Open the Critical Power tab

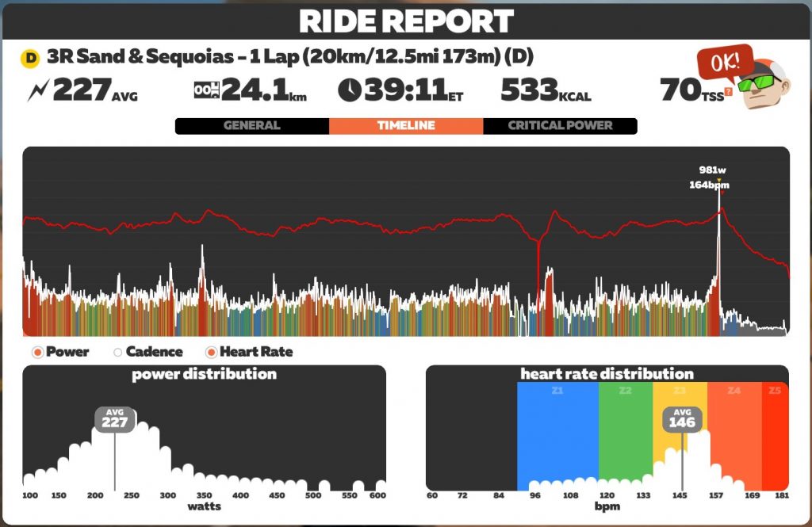[x=560, y=126]
